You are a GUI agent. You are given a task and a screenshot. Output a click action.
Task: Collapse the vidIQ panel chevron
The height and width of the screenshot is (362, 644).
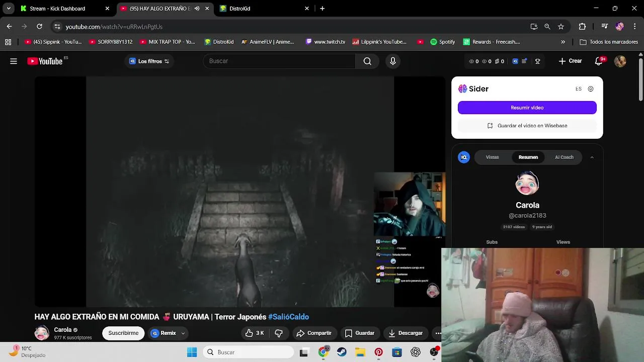(592, 157)
